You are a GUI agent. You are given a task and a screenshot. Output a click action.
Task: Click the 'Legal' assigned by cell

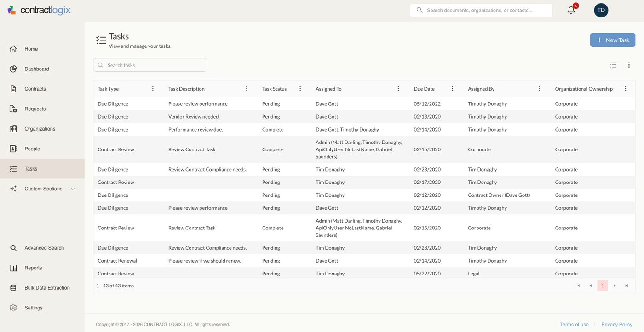(x=474, y=274)
